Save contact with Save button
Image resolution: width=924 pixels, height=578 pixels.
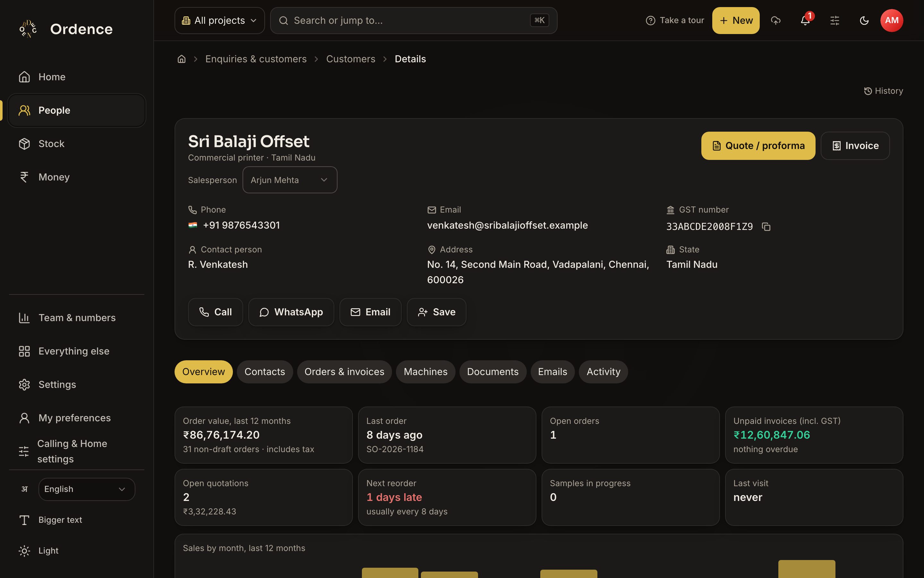[x=436, y=312]
